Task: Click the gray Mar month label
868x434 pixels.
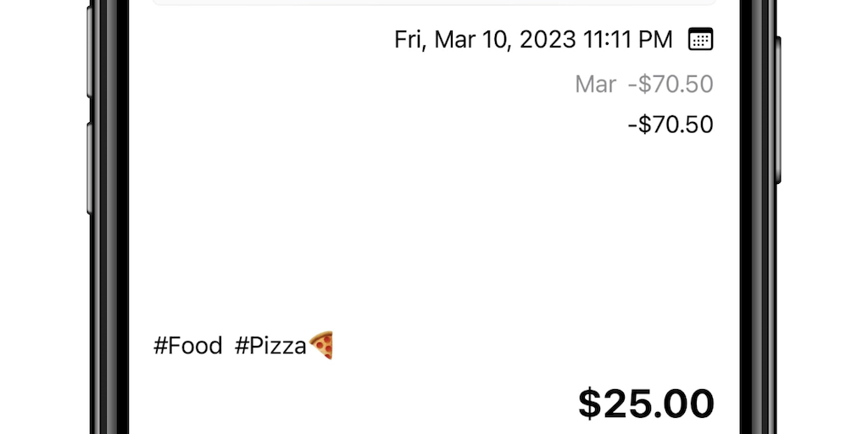Action: (x=595, y=84)
